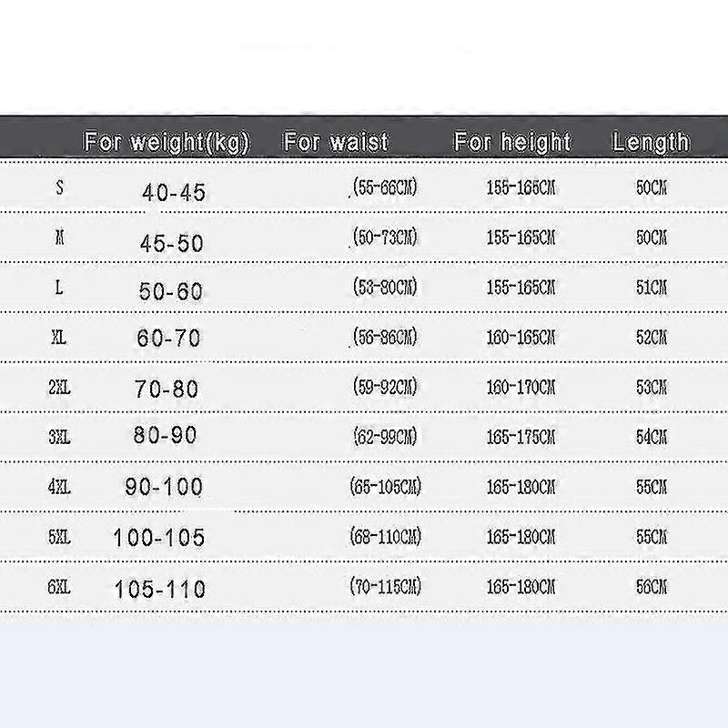
Task: Click the 165-175CM height cell
Action: pyautogui.click(x=521, y=437)
